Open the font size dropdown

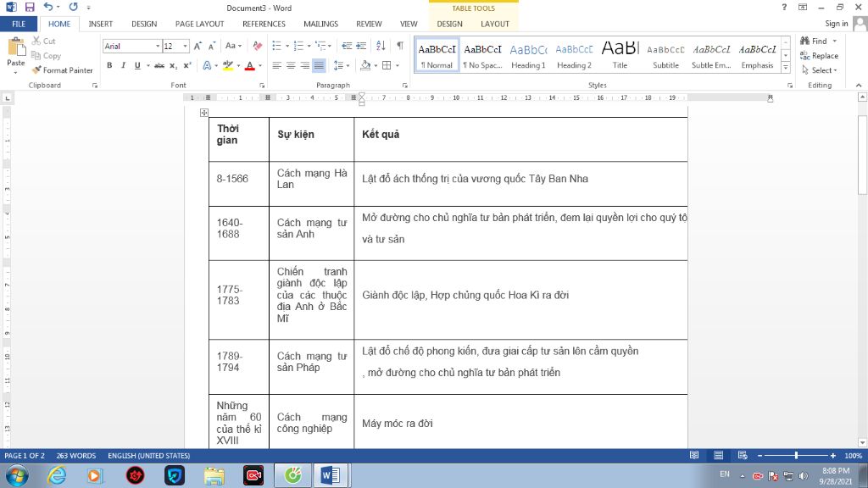(x=185, y=46)
